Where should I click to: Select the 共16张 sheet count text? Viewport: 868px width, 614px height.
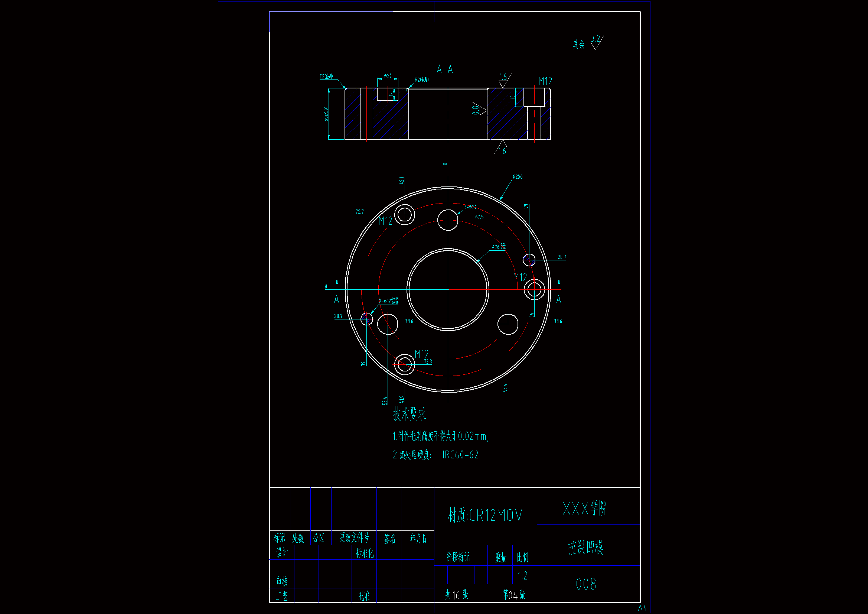click(x=457, y=595)
